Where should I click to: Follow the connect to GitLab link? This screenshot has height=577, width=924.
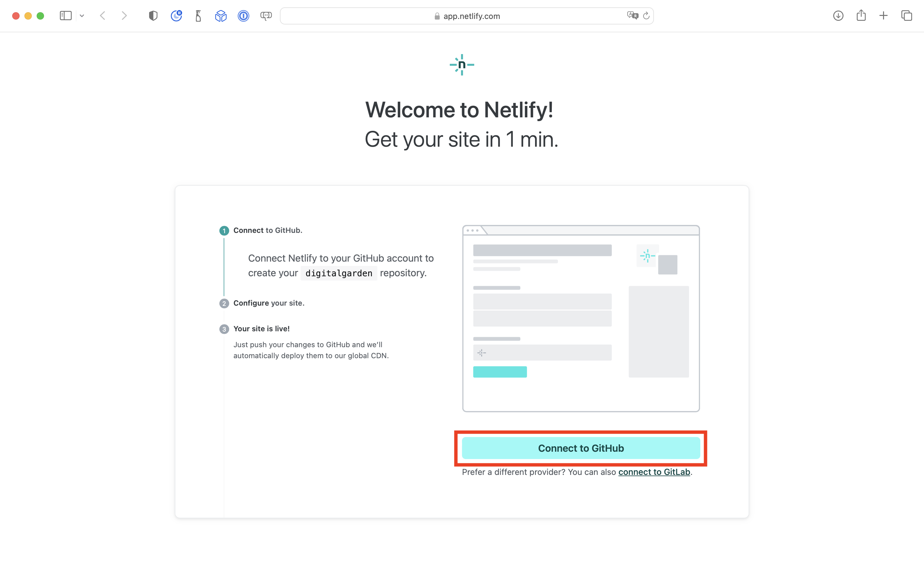point(654,472)
